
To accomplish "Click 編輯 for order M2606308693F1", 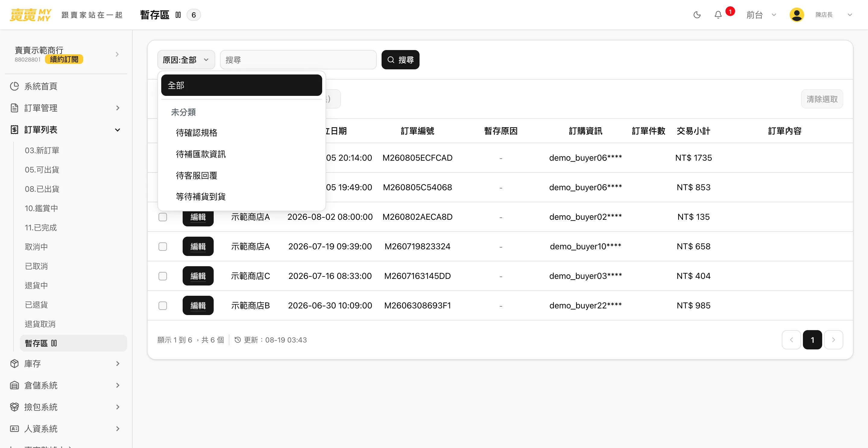I will coord(198,305).
